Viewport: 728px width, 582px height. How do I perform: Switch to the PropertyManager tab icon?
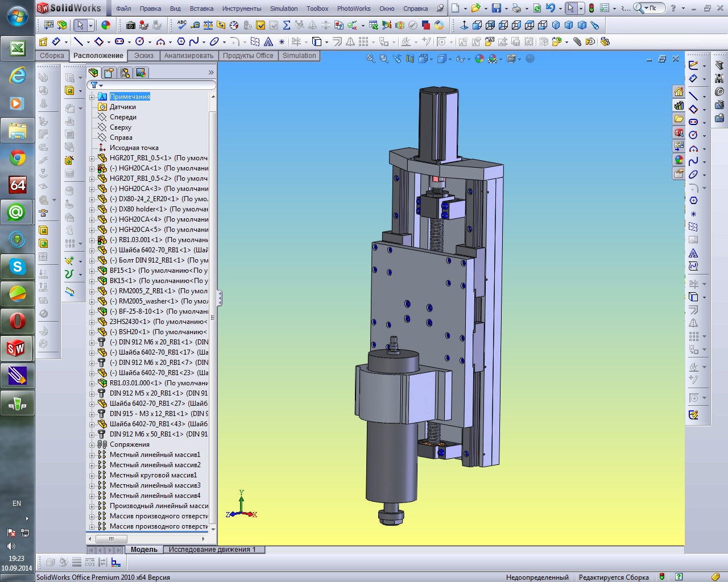pyautogui.click(x=109, y=73)
